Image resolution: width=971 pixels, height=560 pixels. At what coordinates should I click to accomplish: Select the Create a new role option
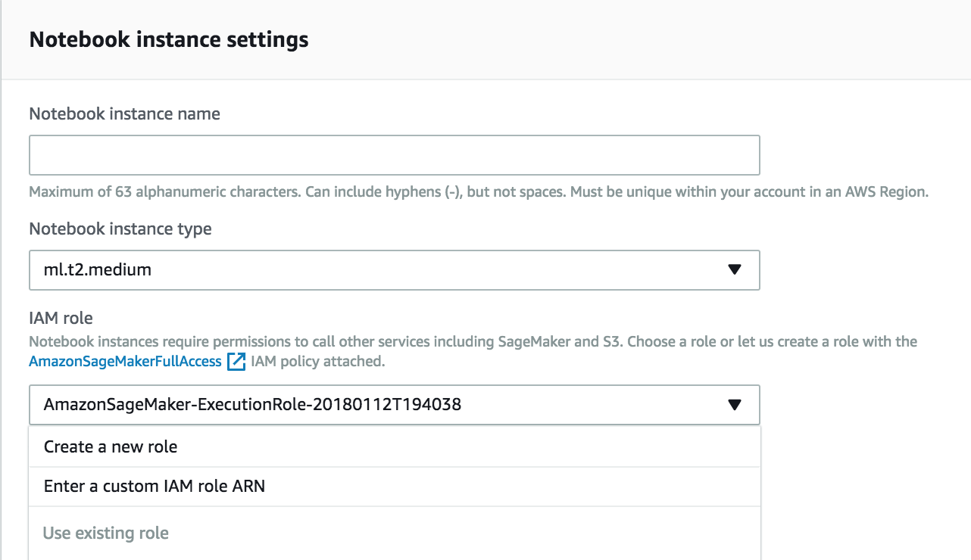[x=394, y=446]
